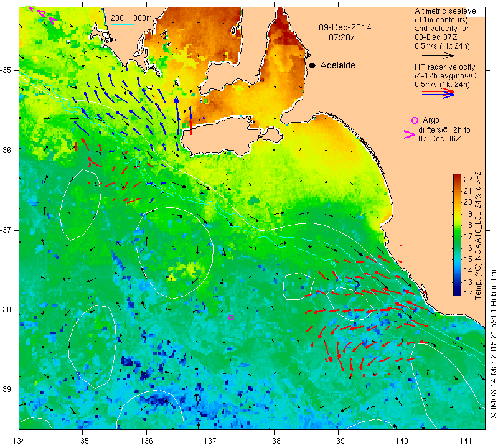Click color bar near 17 degrees
The height and width of the screenshot is (448, 498).
click(x=457, y=236)
